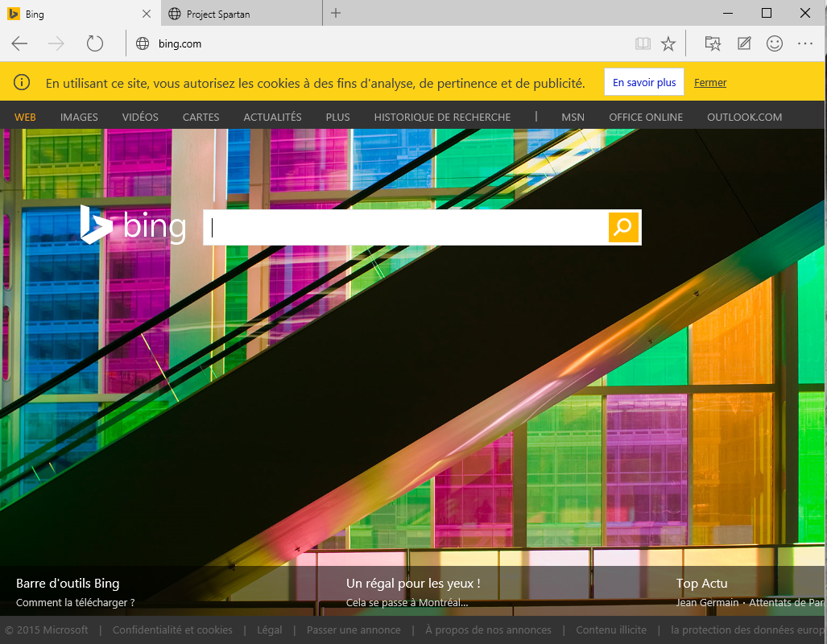The height and width of the screenshot is (644, 827).
Task: Open Confidentialité et cookies footer link
Action: (x=172, y=630)
